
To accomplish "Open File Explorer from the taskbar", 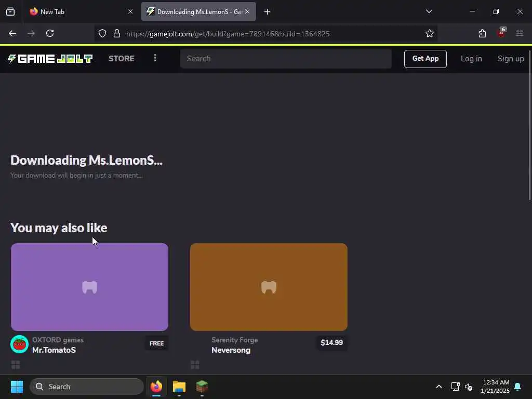I will (179, 387).
